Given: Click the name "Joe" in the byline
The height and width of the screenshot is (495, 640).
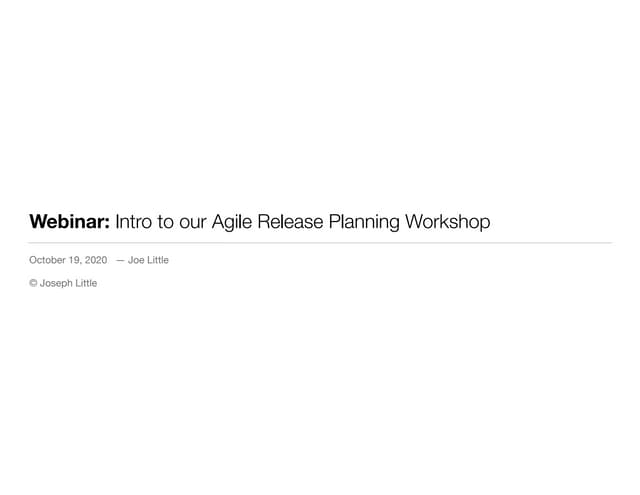Looking at the screenshot, I should click(136, 260).
